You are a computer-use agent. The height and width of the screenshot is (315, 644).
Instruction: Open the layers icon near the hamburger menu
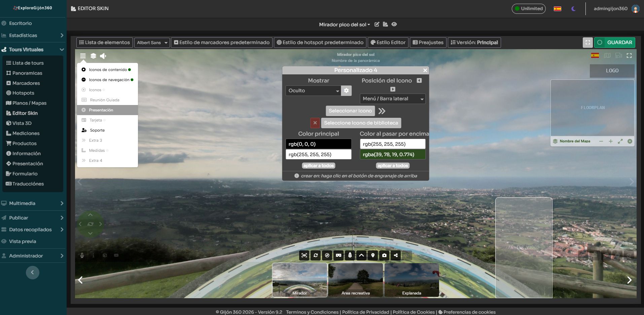click(93, 56)
